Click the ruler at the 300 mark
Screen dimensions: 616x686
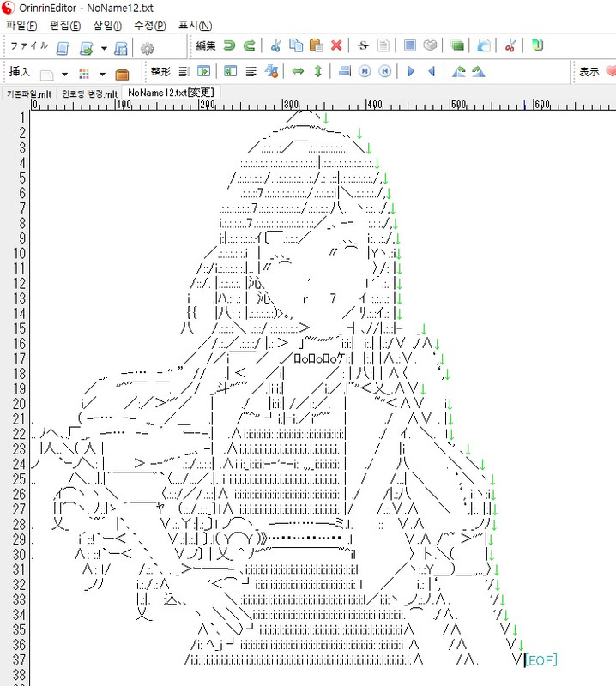291,105
